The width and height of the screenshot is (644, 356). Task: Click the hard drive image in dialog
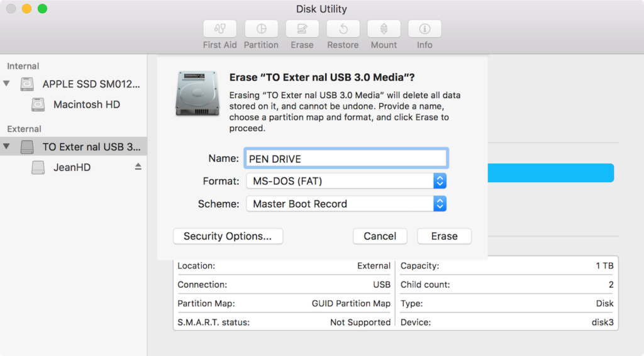[x=197, y=94]
